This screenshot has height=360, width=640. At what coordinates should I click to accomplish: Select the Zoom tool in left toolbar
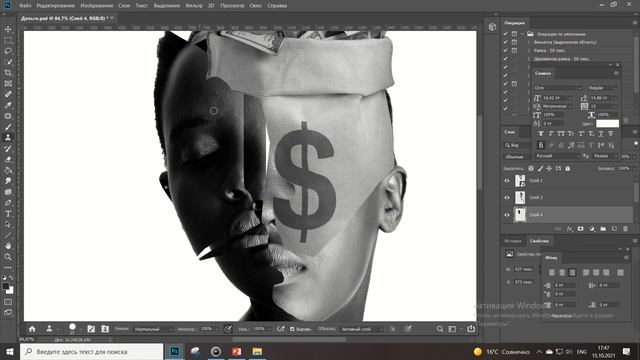click(8, 257)
